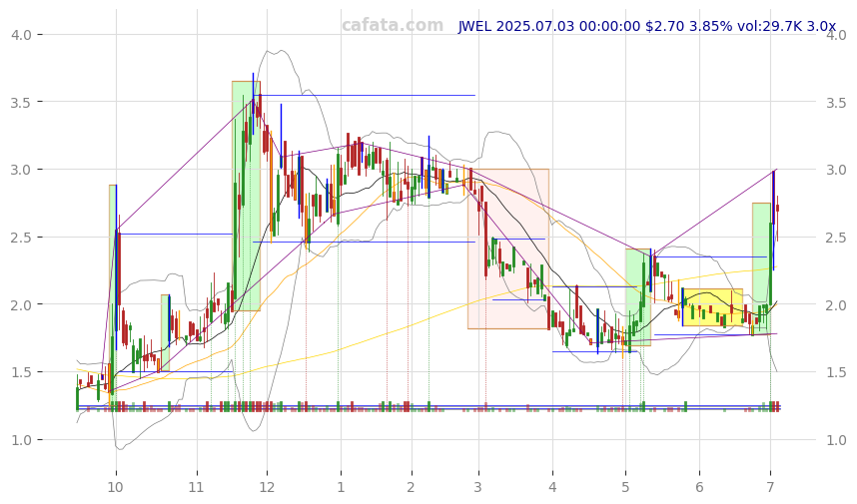Screen dimensions: 857x504
Task: Click the 3.0 label on the right axis
Action: click(x=836, y=170)
